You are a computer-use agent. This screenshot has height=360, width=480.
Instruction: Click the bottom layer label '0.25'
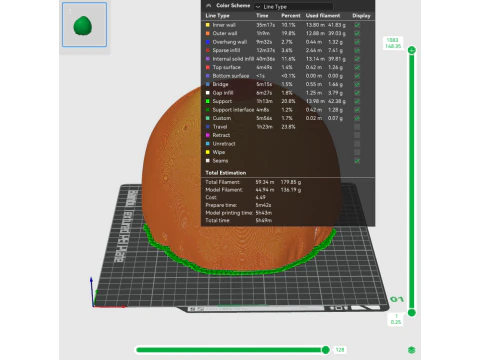pyautogui.click(x=396, y=322)
